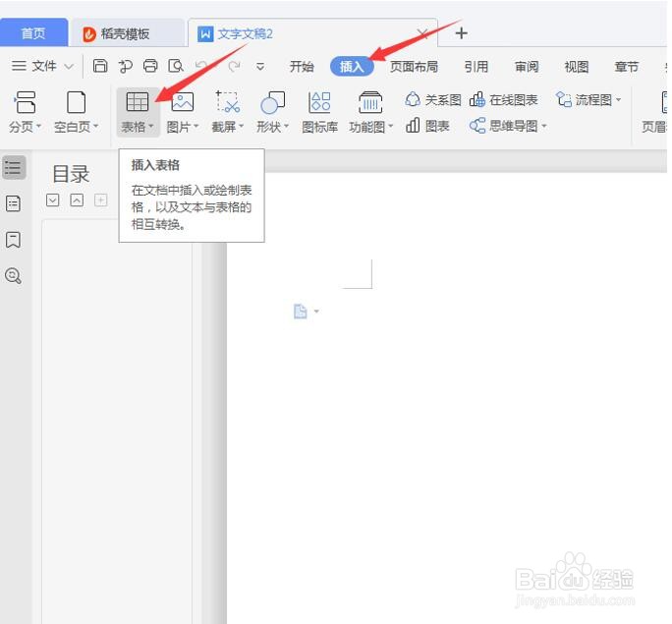
Task: Go to the 首页 tab
Action: pos(33,33)
